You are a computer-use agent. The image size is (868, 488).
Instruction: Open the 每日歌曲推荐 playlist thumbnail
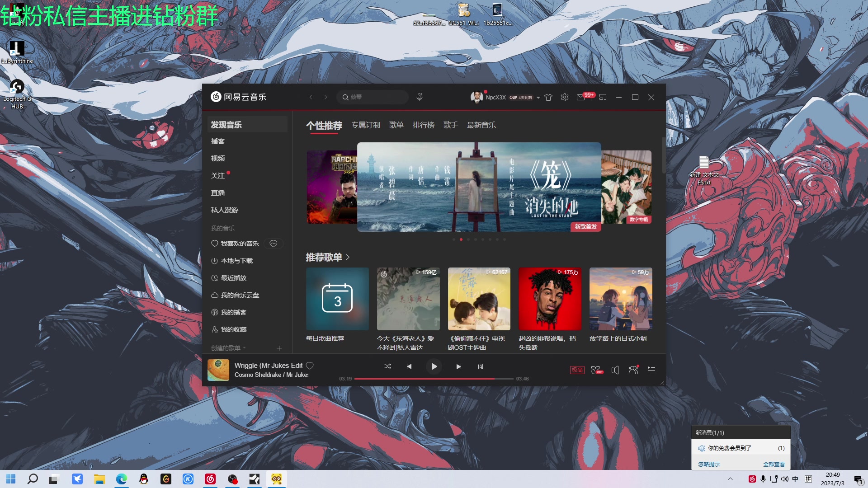[337, 299]
